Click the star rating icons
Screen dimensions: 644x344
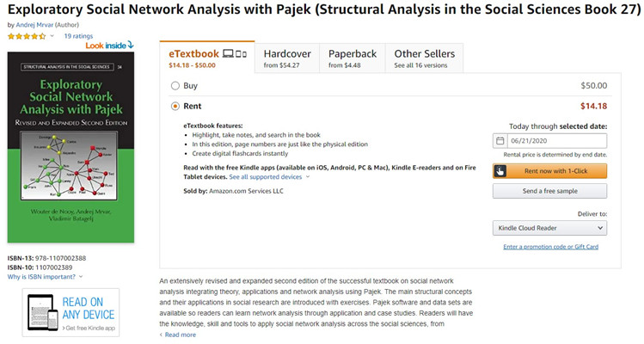coord(27,37)
